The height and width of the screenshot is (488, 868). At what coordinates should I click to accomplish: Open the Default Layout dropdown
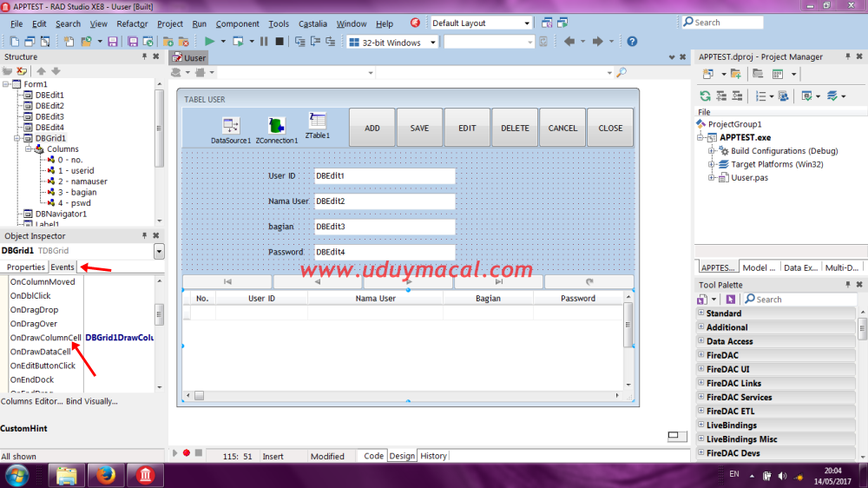527,23
